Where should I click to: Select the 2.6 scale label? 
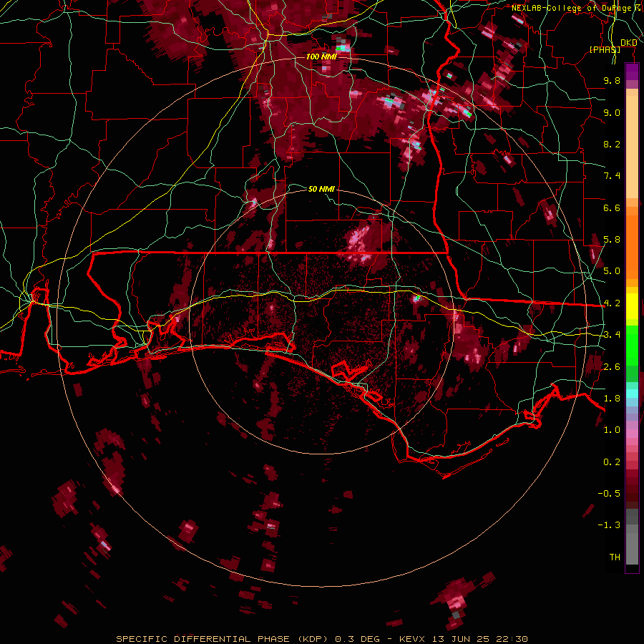coord(612,367)
